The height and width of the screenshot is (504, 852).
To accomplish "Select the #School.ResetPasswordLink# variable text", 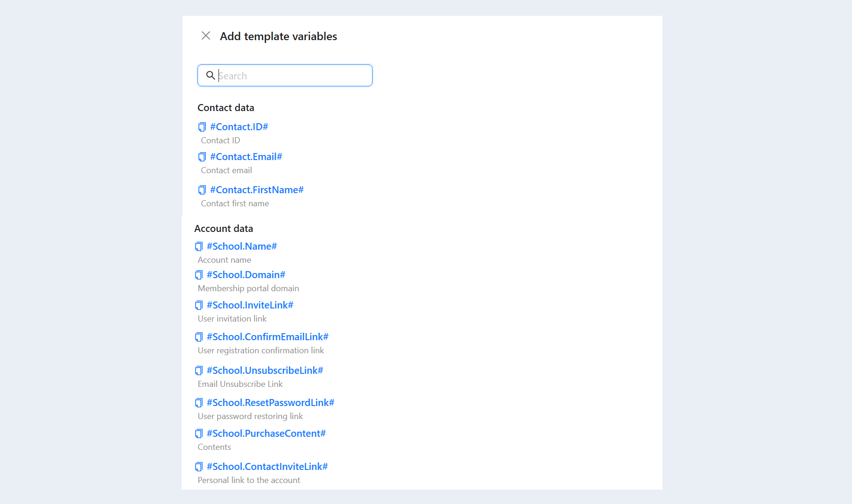I will (270, 403).
